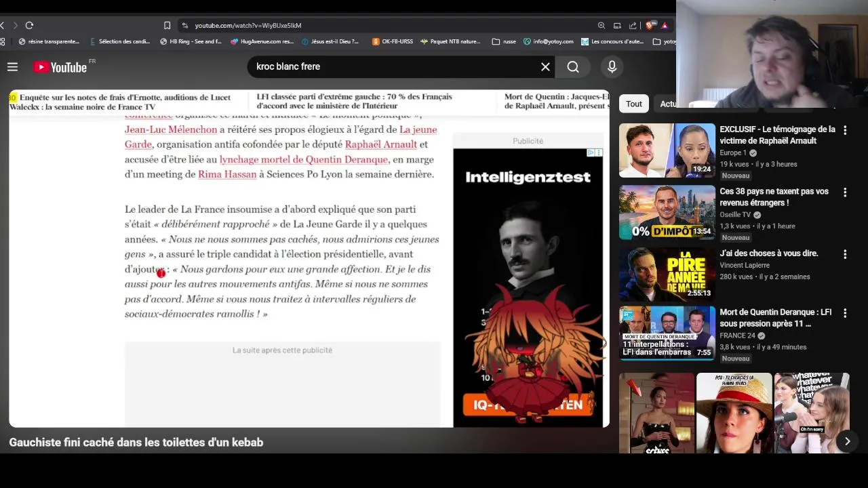
Task: Click the 'IQ-TEST STARTEN' orange ad button
Action: pyautogui.click(x=528, y=405)
